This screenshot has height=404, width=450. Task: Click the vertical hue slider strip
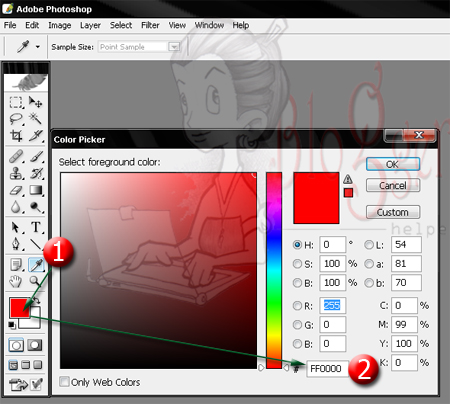point(274,270)
